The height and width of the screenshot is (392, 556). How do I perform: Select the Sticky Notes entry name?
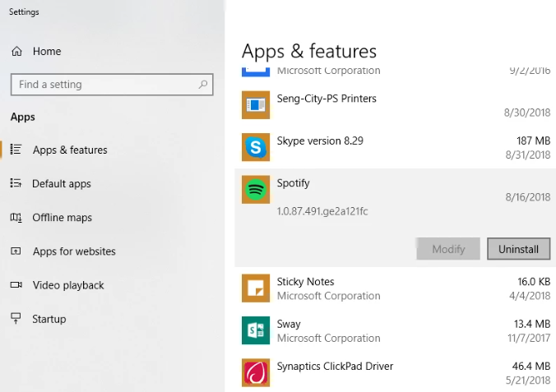coord(305,281)
